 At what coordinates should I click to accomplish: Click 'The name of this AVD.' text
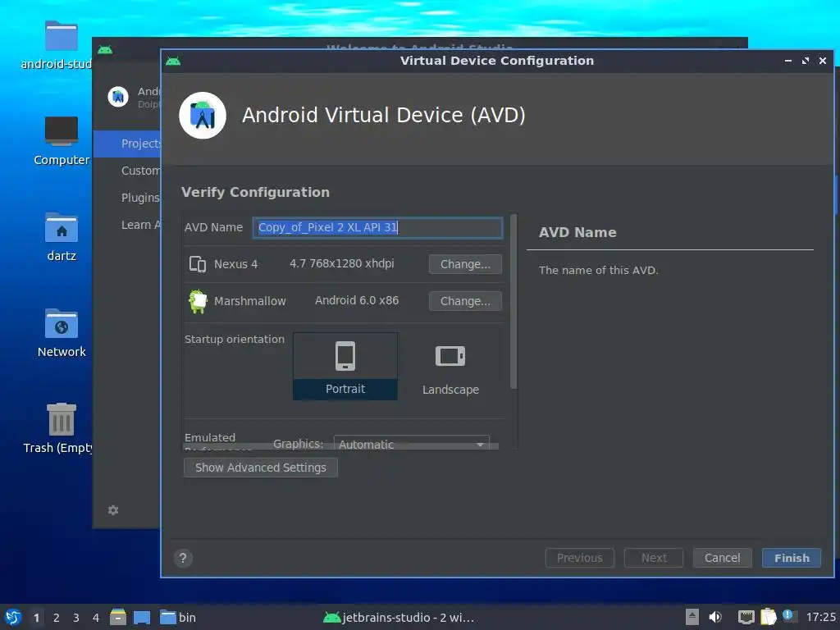point(598,270)
